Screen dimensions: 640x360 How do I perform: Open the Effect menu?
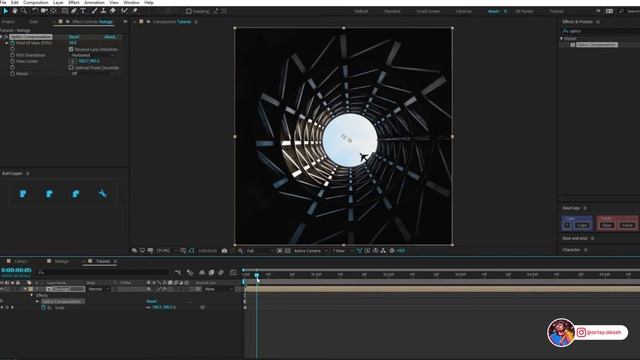(x=74, y=2)
